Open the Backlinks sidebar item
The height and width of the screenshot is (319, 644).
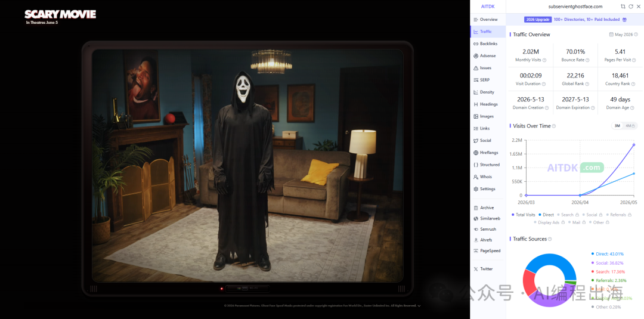[x=488, y=44]
